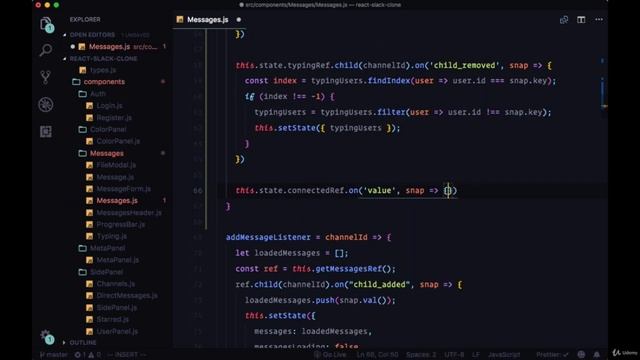Viewport: 640px width, 360px height.
Task: Open UserPanel.js file
Action: [x=117, y=331]
